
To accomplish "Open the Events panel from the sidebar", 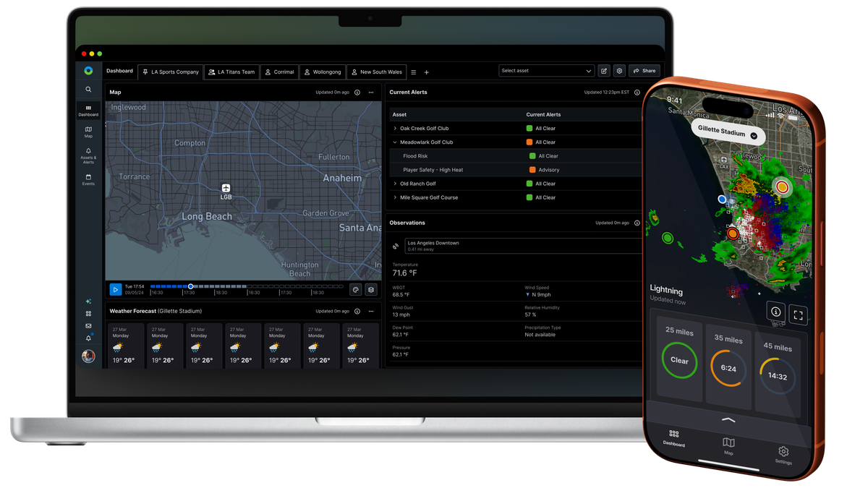I will point(88,180).
